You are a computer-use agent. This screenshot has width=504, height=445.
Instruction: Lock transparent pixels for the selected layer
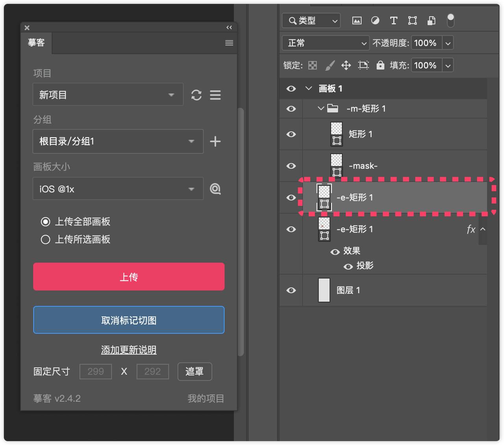312,65
